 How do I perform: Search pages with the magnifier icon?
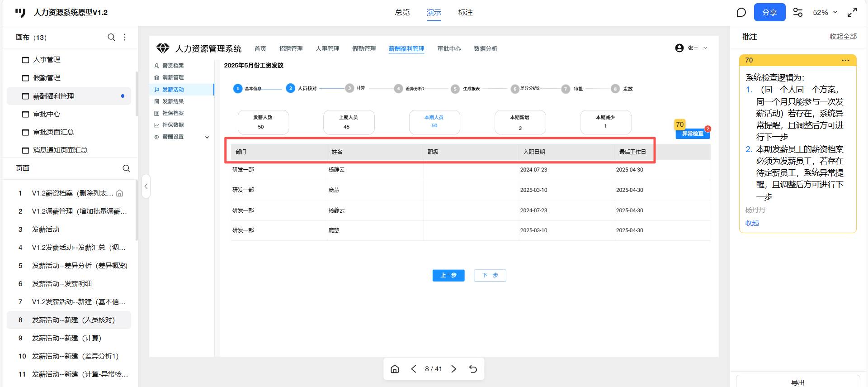pos(126,168)
